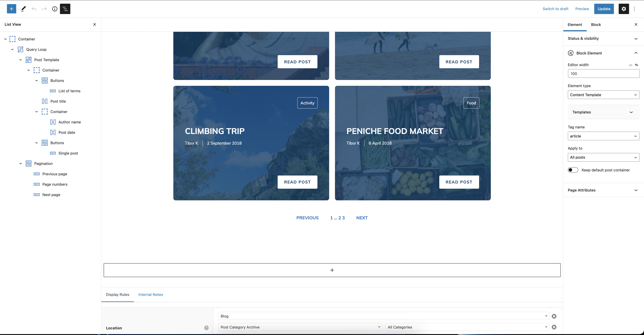Viewport: 644px width, 335px height.
Task: Click the NEXT pagination link
Action: 362,218
